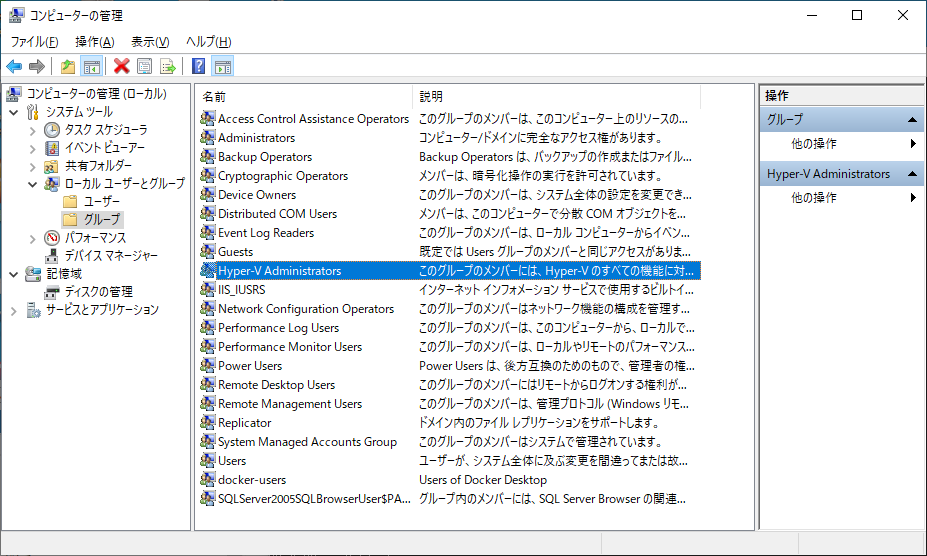Select the グループ folder in the tree

101,219
